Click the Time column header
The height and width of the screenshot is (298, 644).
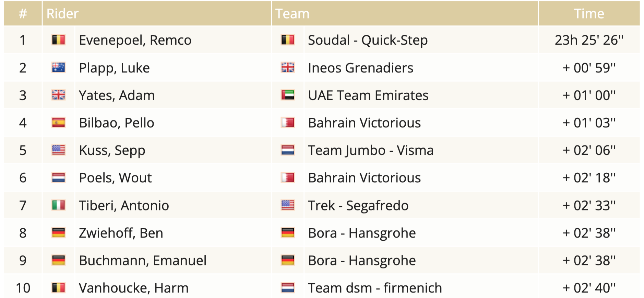click(x=589, y=14)
